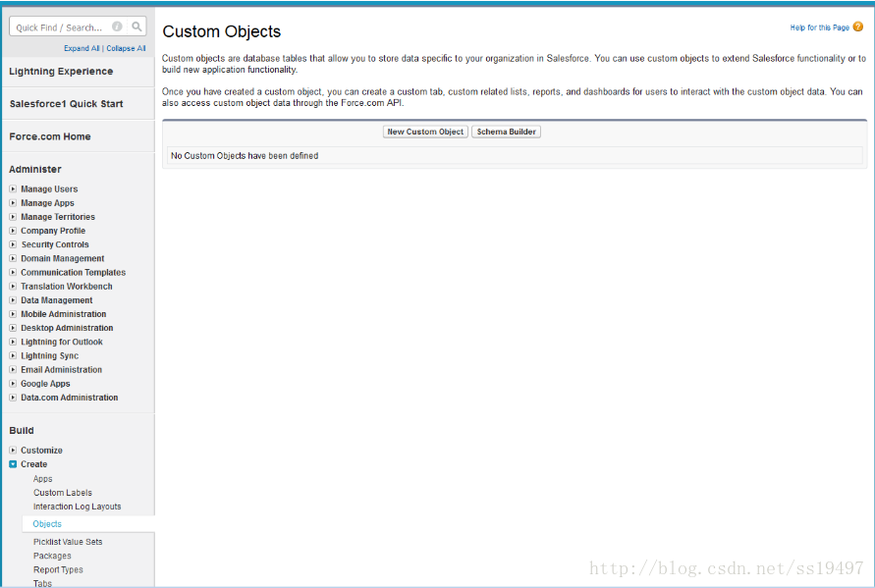Open Apps under Create

(x=42, y=479)
